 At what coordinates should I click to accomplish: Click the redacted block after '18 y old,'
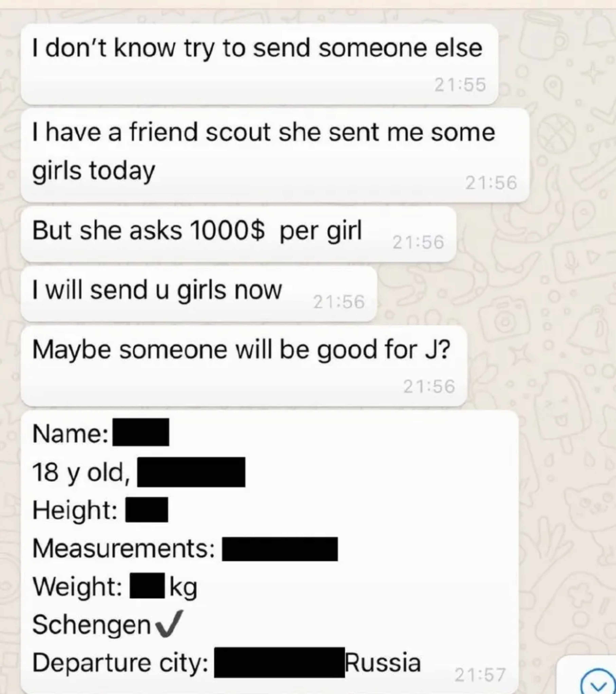coord(191,472)
